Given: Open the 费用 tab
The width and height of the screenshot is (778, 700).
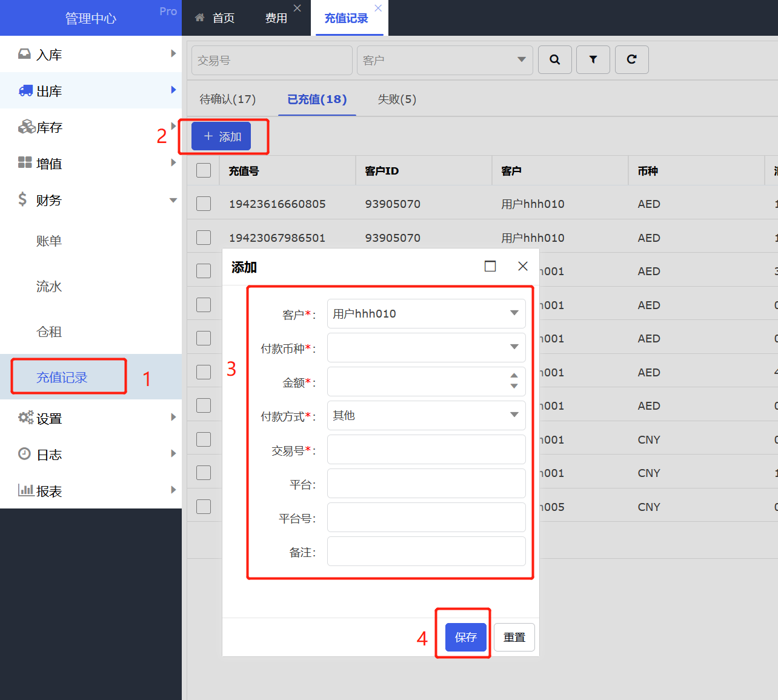Looking at the screenshot, I should [276, 18].
